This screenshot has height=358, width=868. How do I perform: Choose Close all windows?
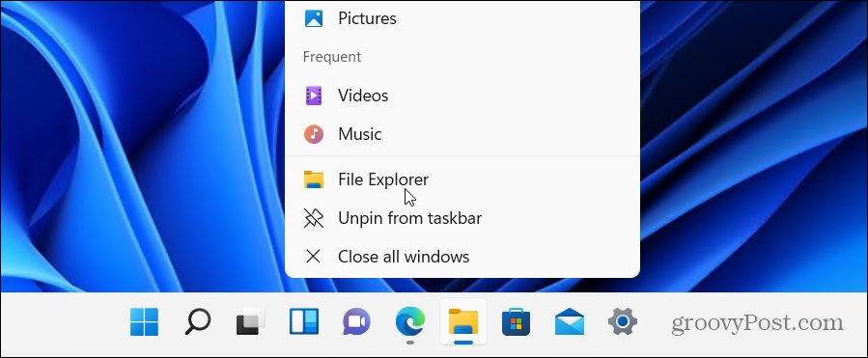pyautogui.click(x=462, y=257)
